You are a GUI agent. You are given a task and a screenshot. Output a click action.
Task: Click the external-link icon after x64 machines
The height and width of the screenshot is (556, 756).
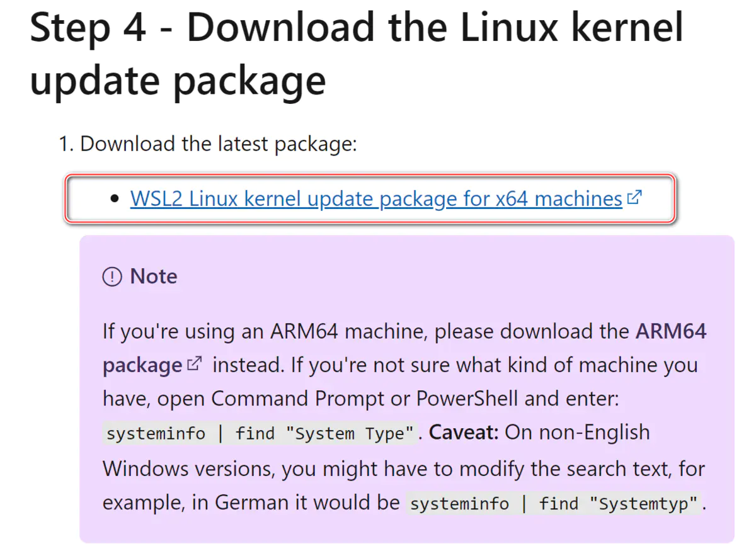click(634, 198)
